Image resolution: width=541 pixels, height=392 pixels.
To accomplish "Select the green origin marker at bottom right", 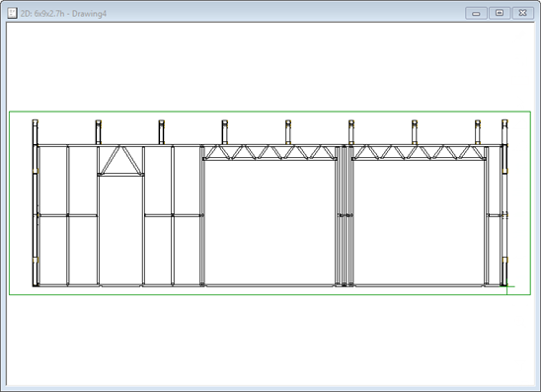I will pyautogui.click(x=507, y=286).
